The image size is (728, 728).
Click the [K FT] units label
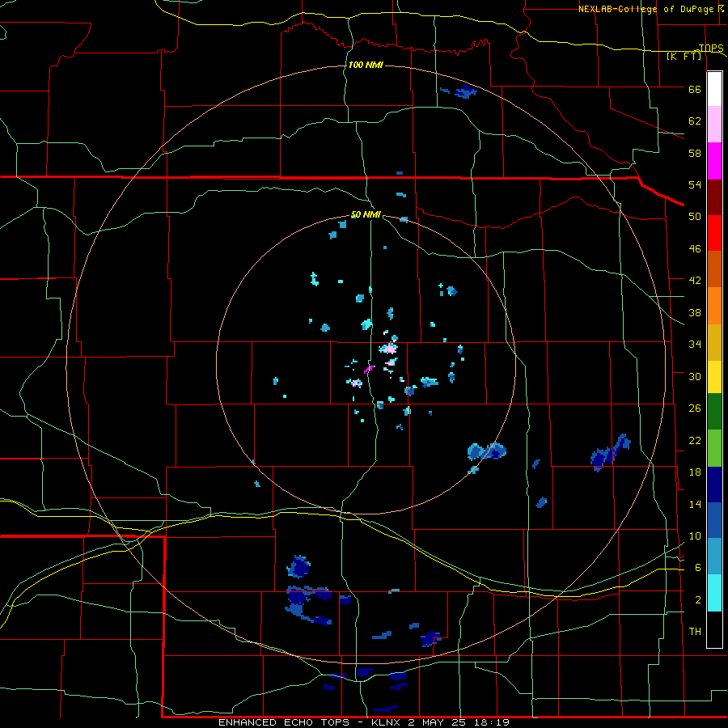click(684, 56)
